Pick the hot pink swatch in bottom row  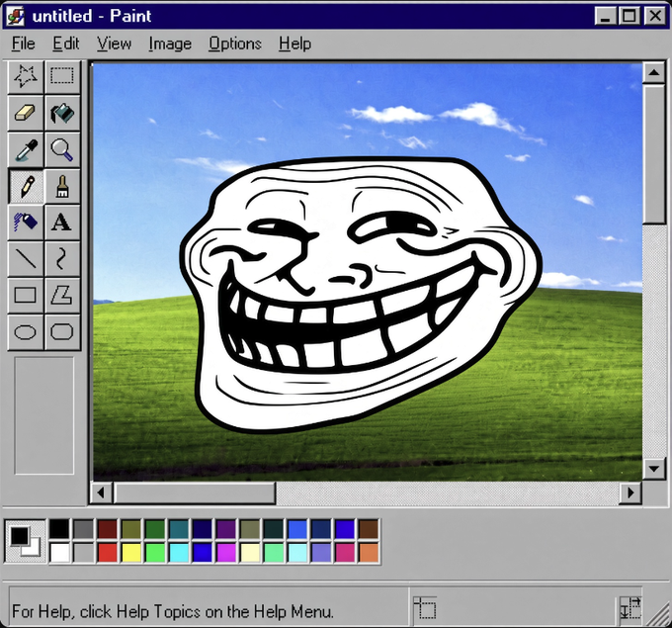click(x=345, y=553)
